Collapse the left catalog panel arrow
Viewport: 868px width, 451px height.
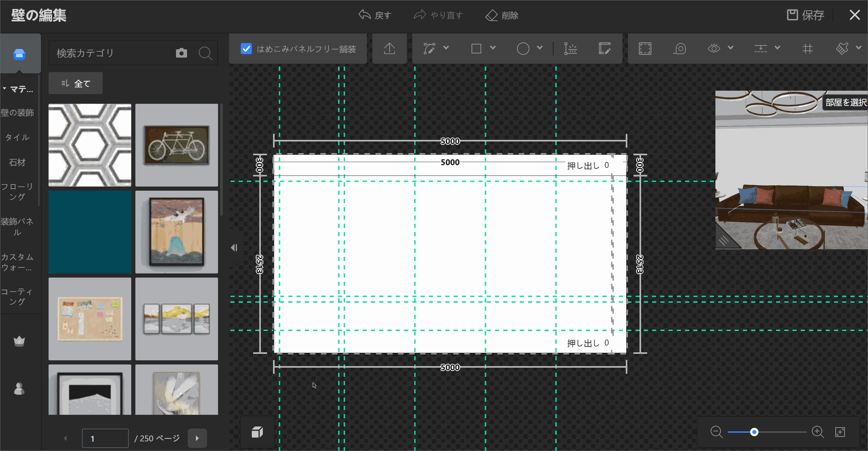[234, 248]
